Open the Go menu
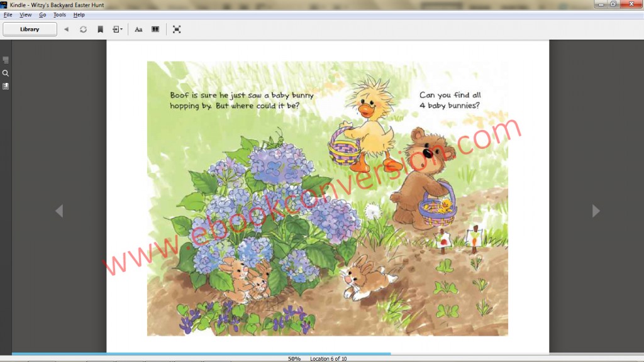 click(x=43, y=15)
